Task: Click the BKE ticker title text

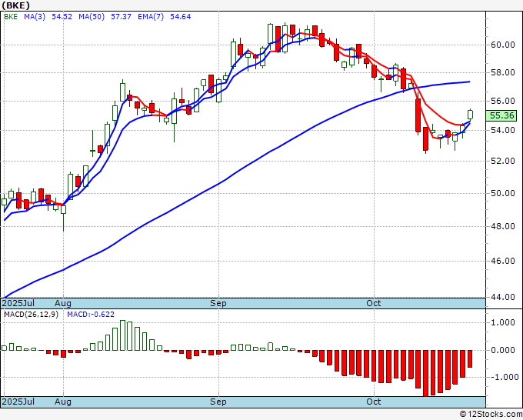Action: point(15,5)
